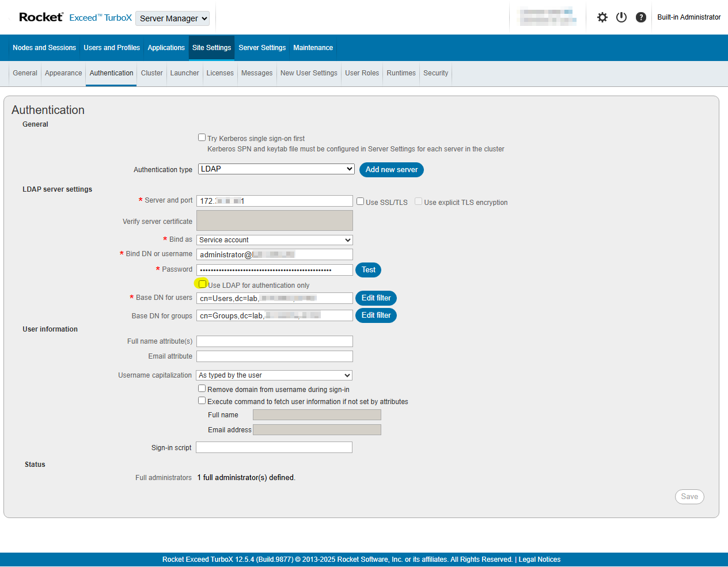Open the Username capitalization dropdown

click(x=274, y=375)
